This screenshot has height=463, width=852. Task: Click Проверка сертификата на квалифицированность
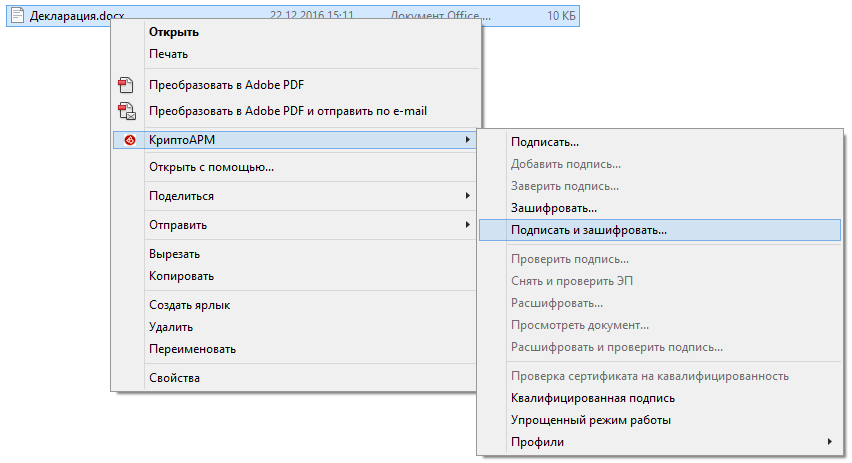650,376
